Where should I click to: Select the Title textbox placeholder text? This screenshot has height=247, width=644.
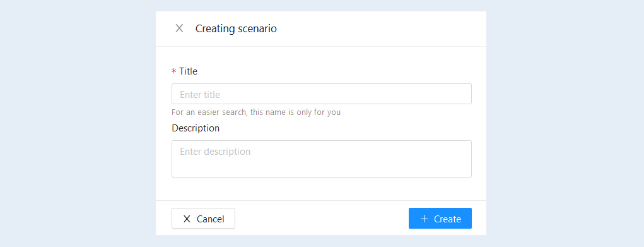[200, 94]
